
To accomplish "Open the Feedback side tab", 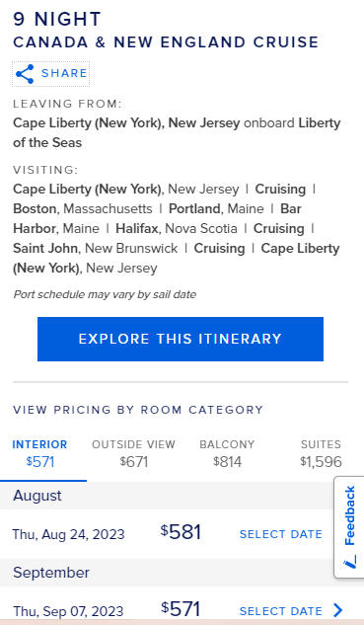I will (349, 527).
